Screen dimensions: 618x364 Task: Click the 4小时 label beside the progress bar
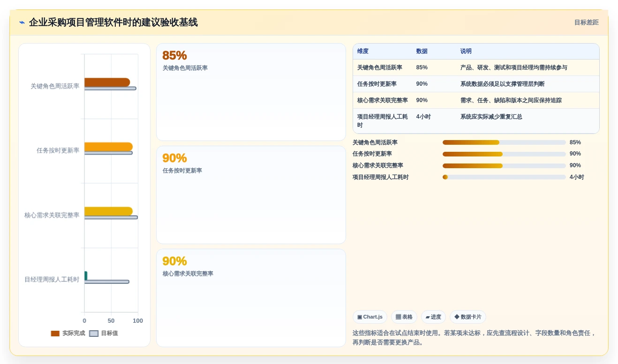pos(577,177)
